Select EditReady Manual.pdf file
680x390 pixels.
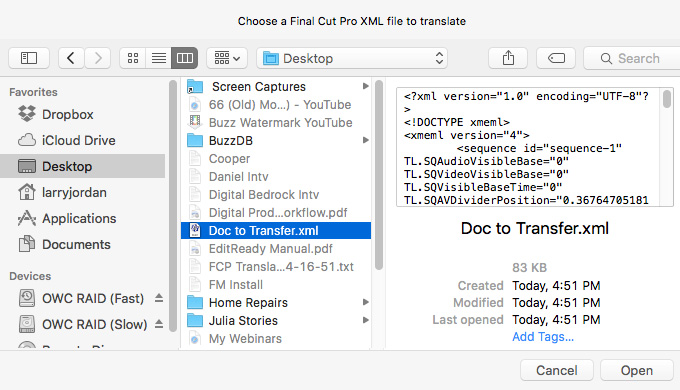(x=276, y=249)
